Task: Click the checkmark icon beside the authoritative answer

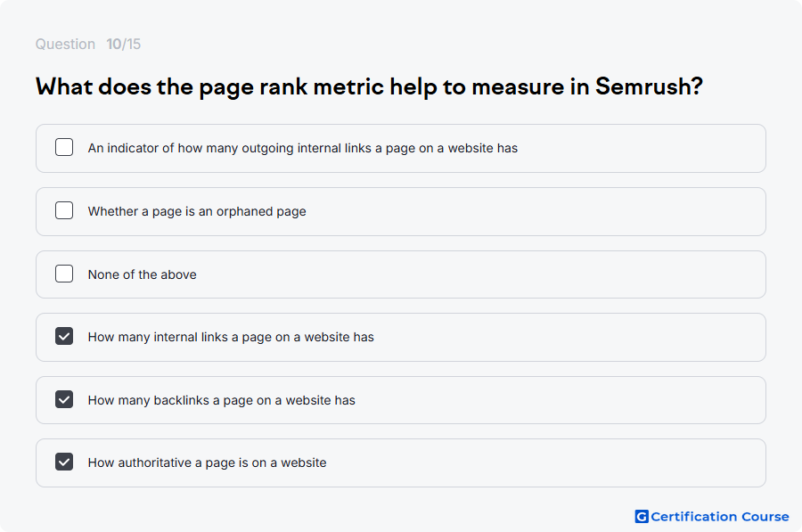Action: coord(64,462)
